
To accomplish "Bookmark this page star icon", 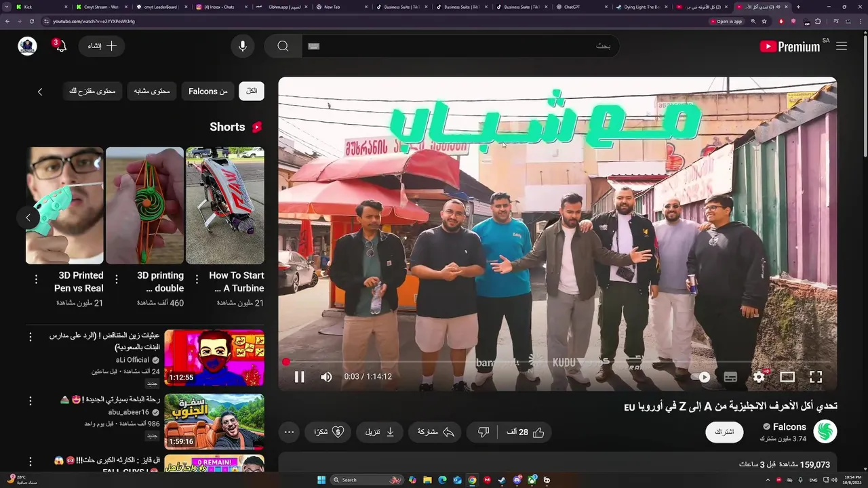I will 764,21.
